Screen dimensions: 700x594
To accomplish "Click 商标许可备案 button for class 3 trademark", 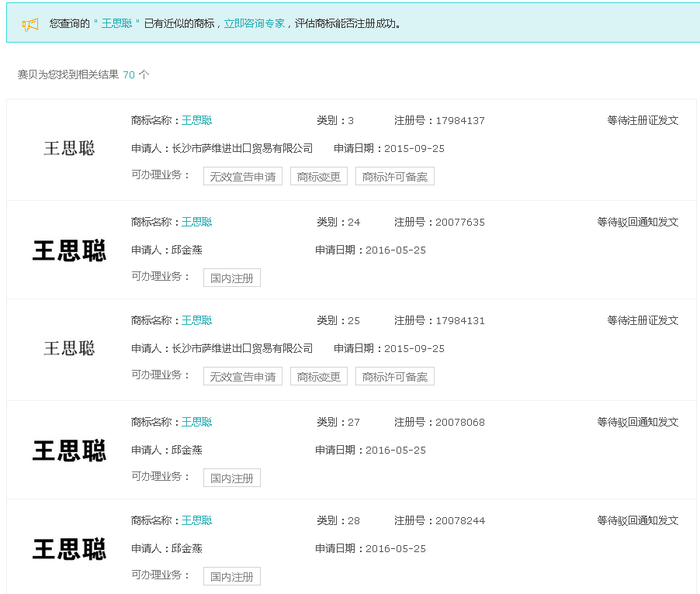I will tap(395, 176).
